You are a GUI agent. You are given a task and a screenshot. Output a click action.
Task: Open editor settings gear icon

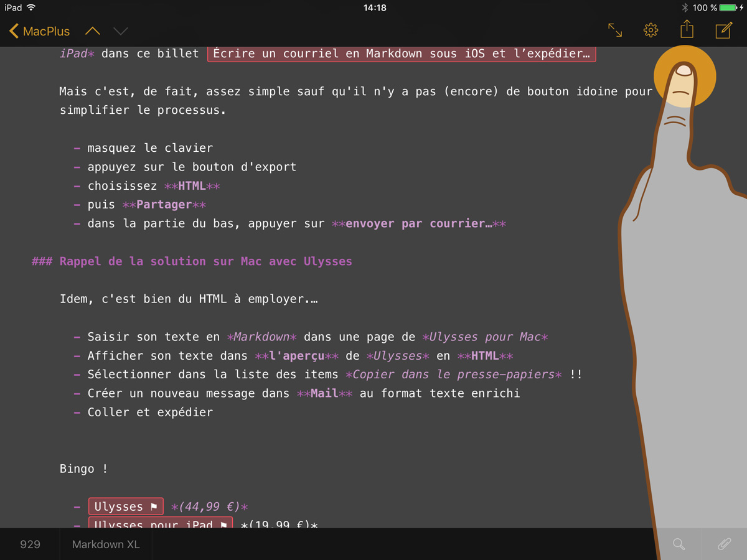pos(651,30)
